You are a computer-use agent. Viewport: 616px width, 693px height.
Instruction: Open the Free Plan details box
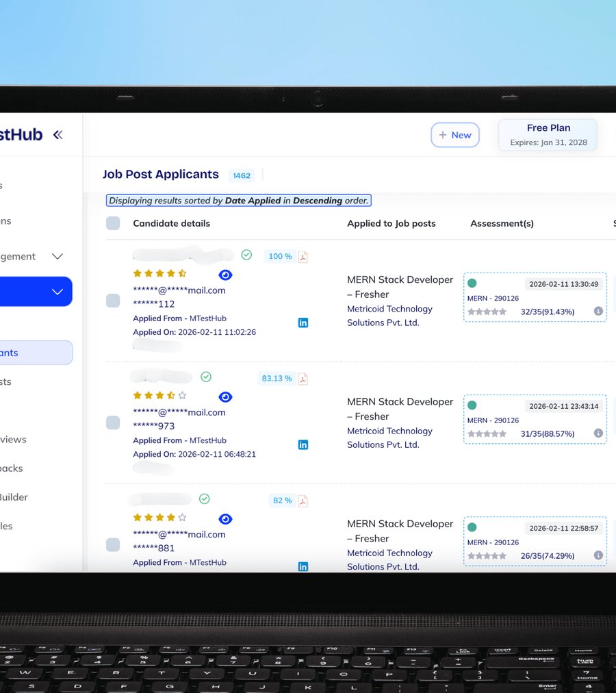pos(548,135)
